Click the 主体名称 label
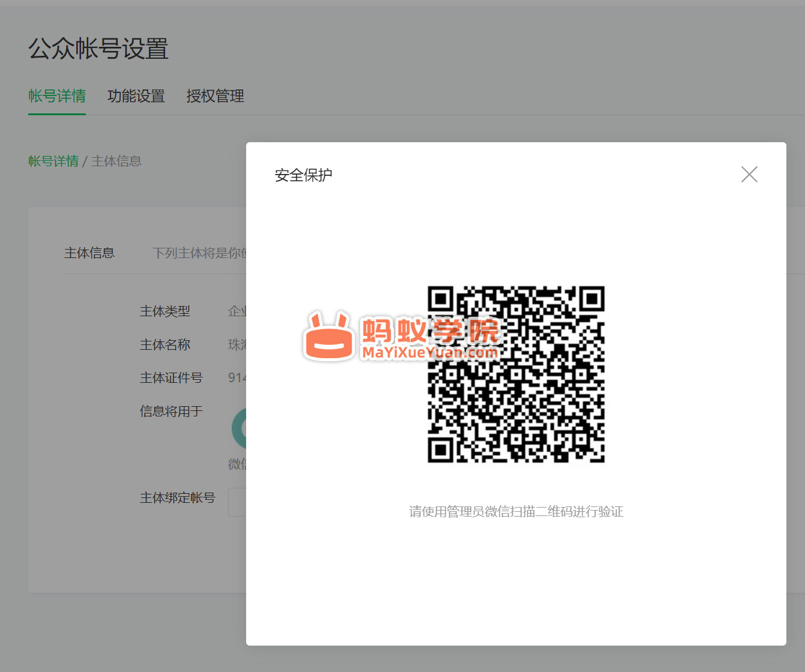 click(165, 344)
